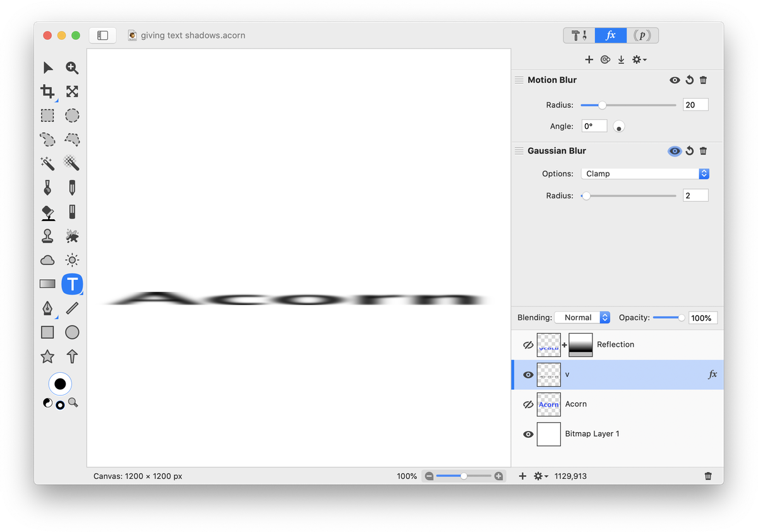The height and width of the screenshot is (532, 758).
Task: Select the Pencil draw tool
Action: click(72, 188)
